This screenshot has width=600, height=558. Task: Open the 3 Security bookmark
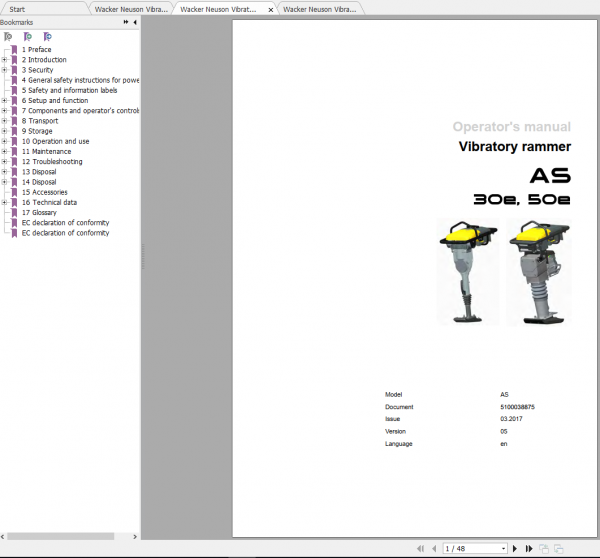[x=38, y=70]
